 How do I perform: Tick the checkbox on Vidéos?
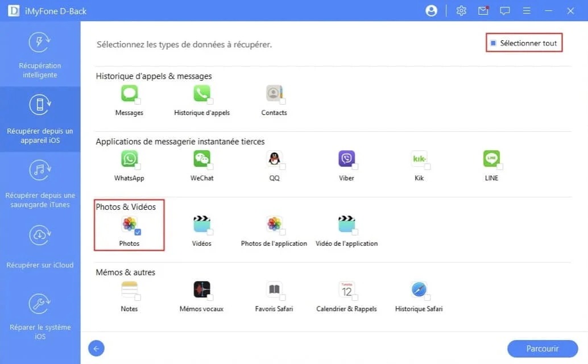[x=210, y=232]
